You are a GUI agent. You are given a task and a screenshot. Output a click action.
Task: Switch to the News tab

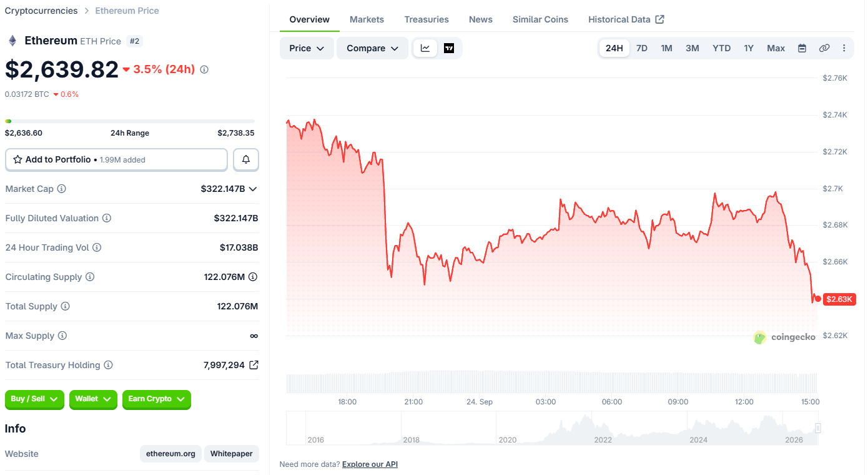481,19
